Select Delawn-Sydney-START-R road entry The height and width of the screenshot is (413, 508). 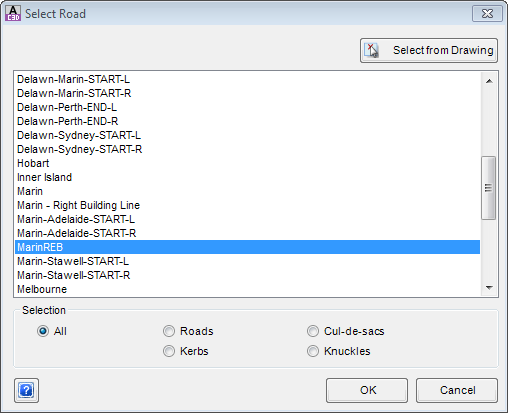point(247,149)
